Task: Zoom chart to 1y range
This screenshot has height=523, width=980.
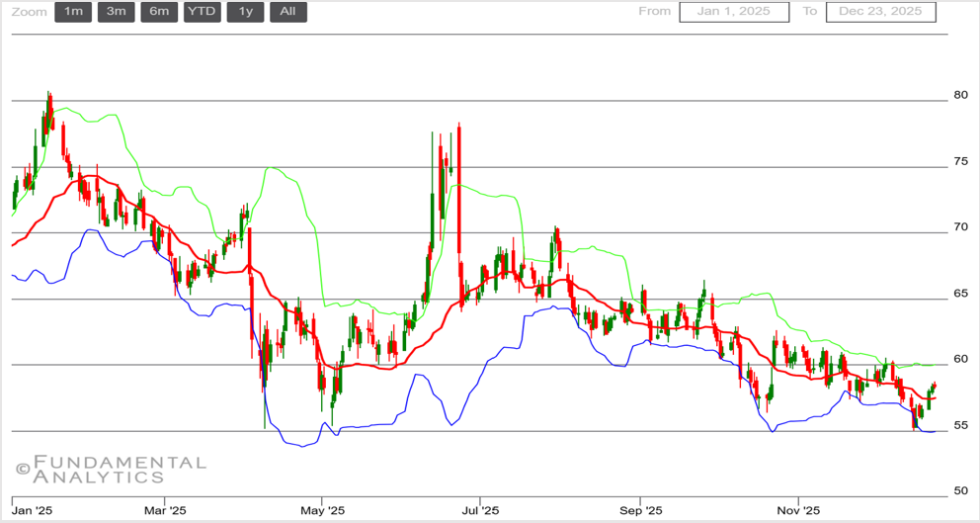Action: click(244, 12)
